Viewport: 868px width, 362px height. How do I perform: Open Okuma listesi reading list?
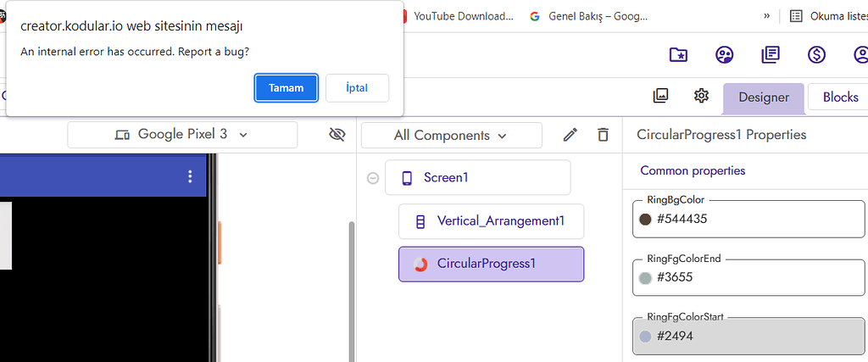[829, 16]
